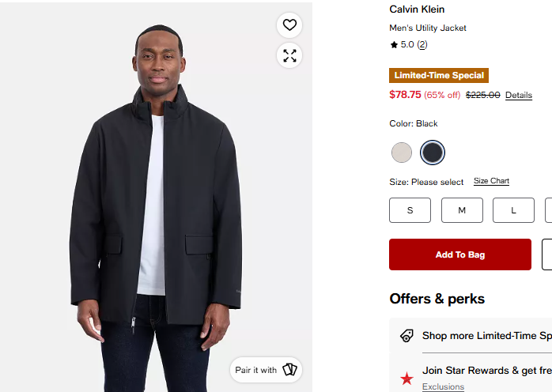Open fullscreen image view icon
552x392 pixels.
tap(289, 55)
